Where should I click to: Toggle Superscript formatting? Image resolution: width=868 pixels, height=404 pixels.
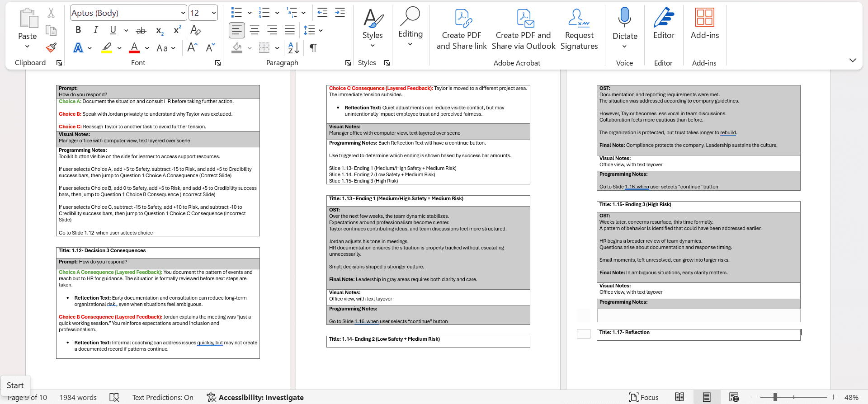177,30
